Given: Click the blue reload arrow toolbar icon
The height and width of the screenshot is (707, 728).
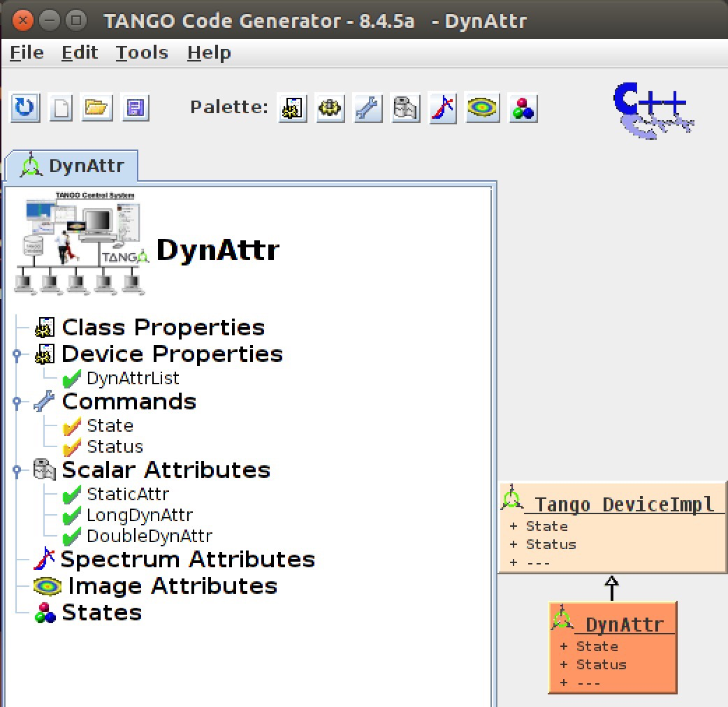Looking at the screenshot, I should point(25,107).
